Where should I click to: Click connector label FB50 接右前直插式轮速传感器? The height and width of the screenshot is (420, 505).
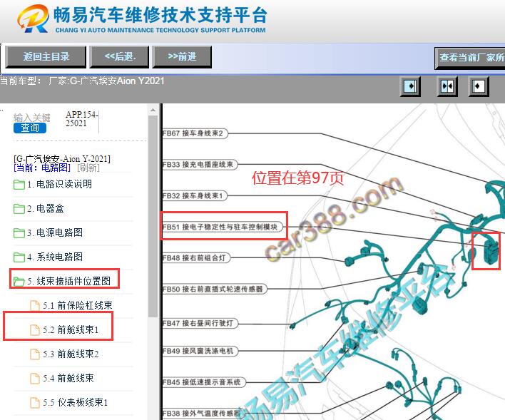tap(215, 289)
